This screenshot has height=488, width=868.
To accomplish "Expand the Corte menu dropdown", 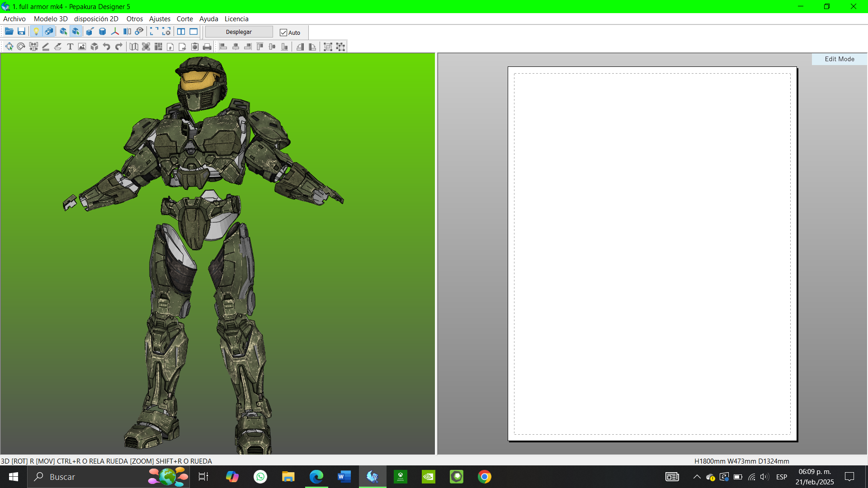I will pos(184,19).
